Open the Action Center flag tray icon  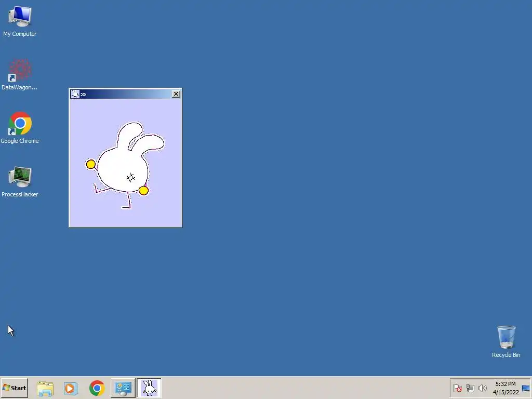[x=457, y=388]
